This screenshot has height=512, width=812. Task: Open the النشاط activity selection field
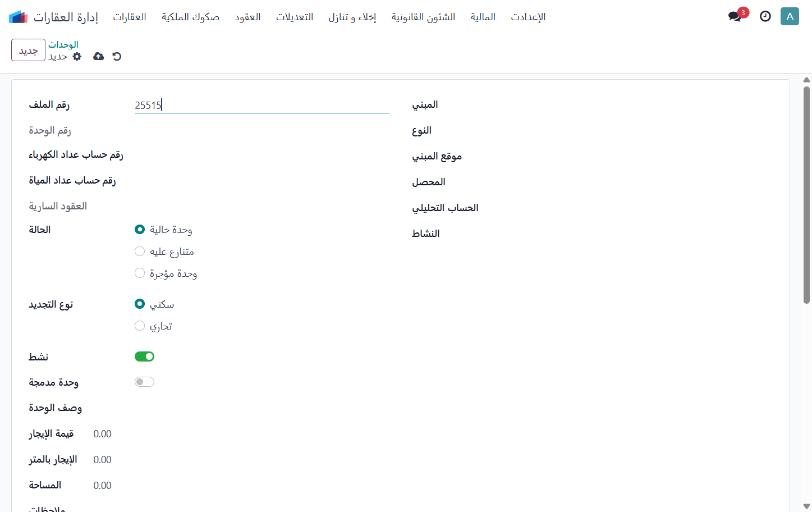(x=645, y=234)
